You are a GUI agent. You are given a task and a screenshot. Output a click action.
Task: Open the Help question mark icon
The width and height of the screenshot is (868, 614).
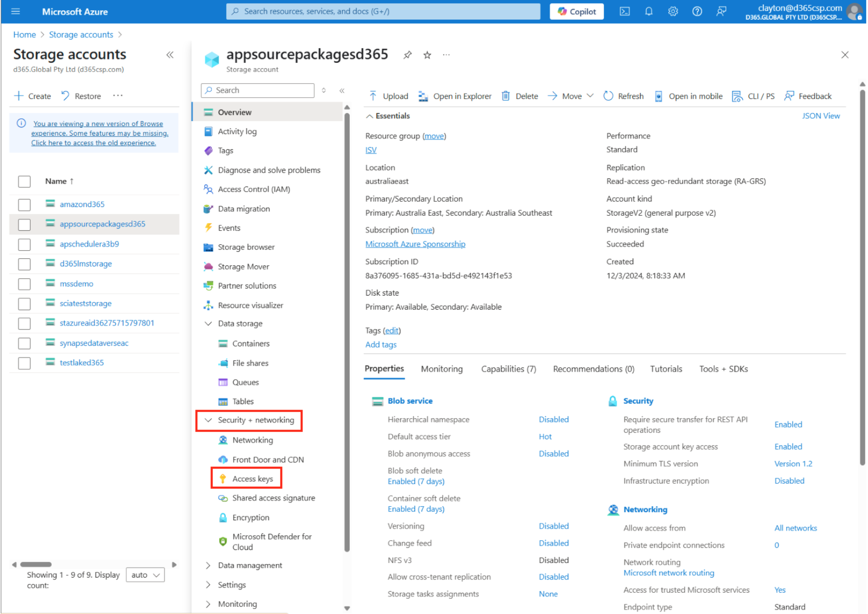click(x=697, y=11)
